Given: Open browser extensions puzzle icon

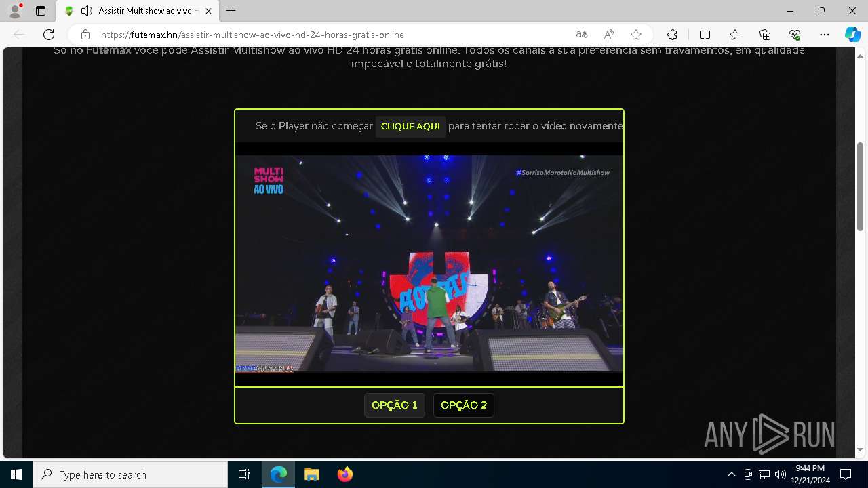Looking at the screenshot, I should (672, 35).
